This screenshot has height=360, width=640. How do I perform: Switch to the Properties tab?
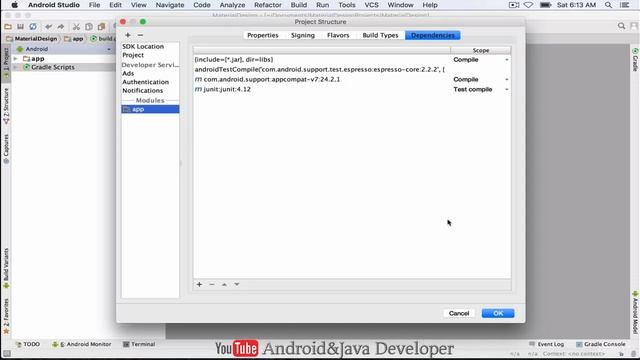[x=262, y=35]
